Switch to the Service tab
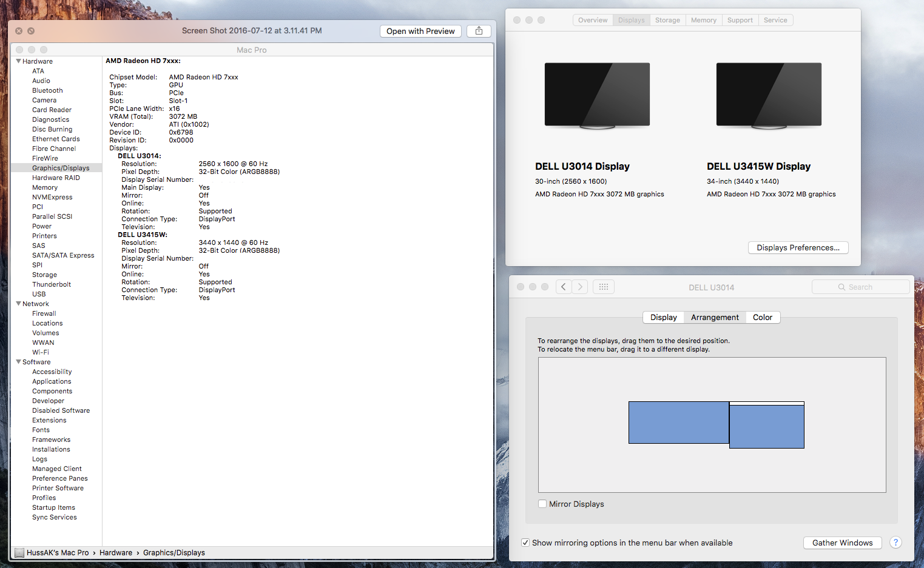924x568 pixels. point(775,20)
